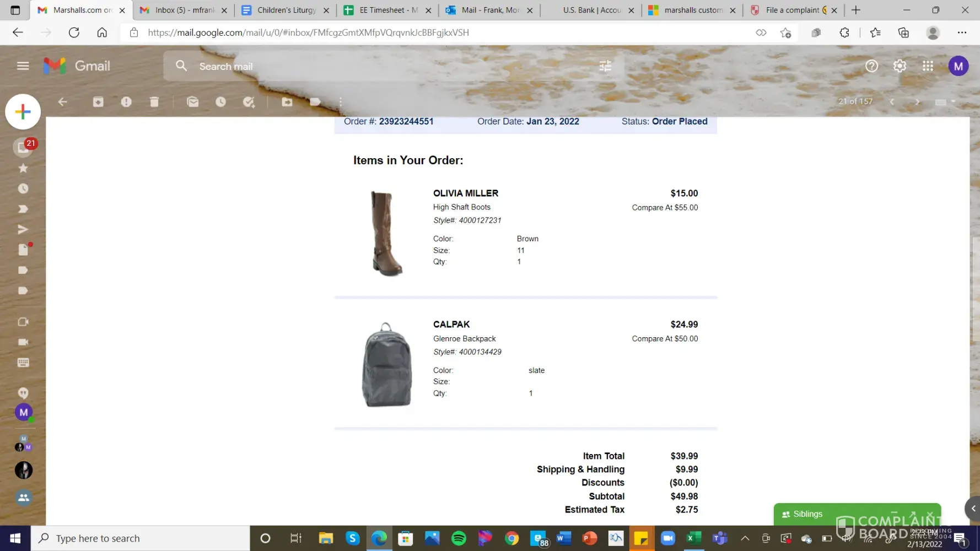This screenshot has height=551, width=980.
Task: Go to the newer email
Action: click(892, 102)
